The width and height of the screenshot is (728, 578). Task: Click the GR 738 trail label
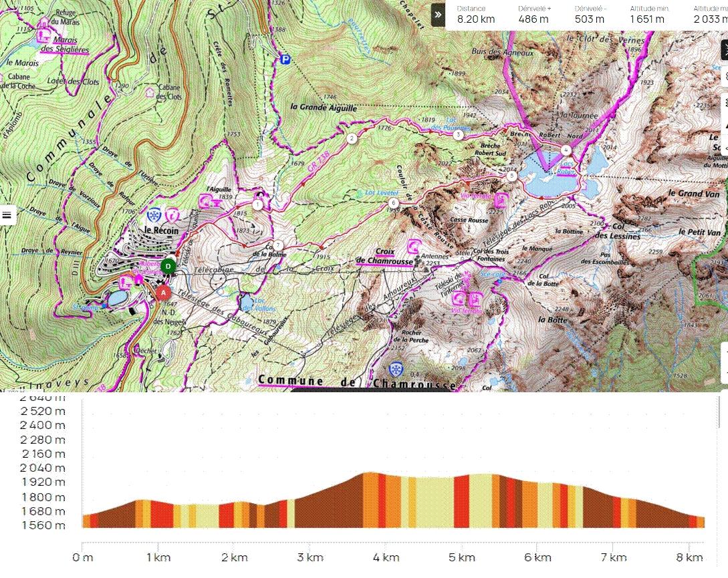pos(318,161)
